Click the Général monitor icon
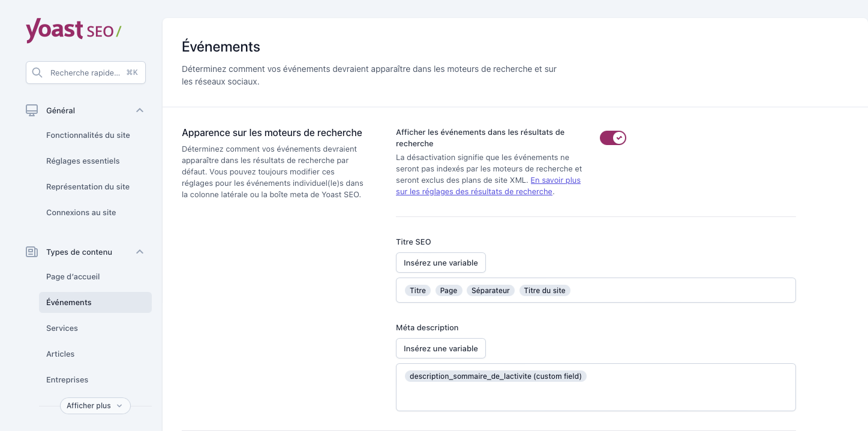 pyautogui.click(x=32, y=110)
